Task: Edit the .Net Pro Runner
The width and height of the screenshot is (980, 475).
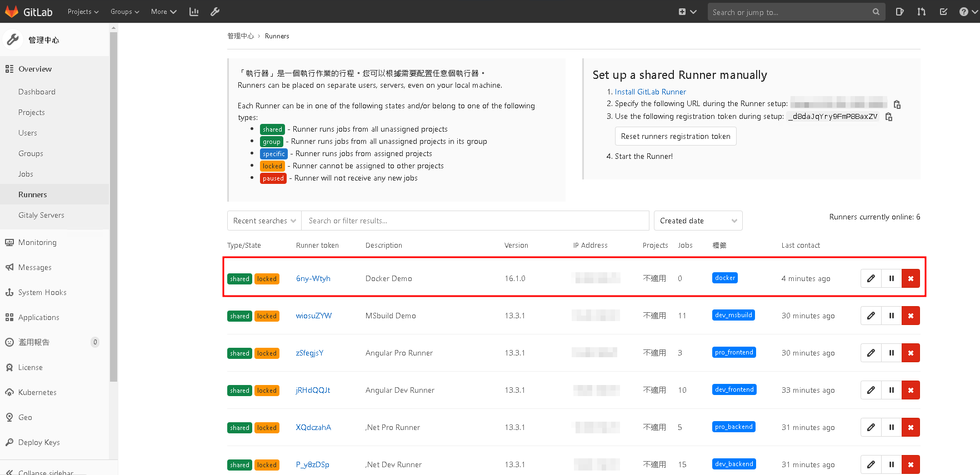Action: pos(871,427)
